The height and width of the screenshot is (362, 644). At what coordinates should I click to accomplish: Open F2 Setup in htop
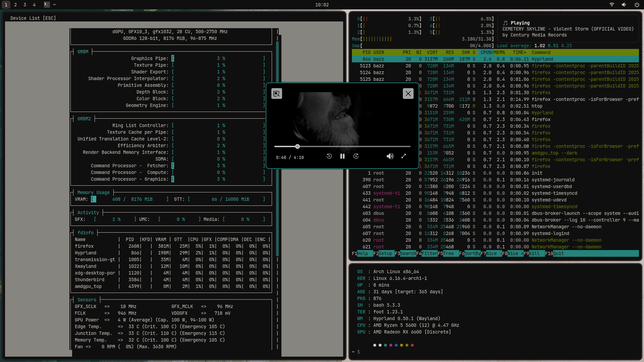tap(385, 254)
